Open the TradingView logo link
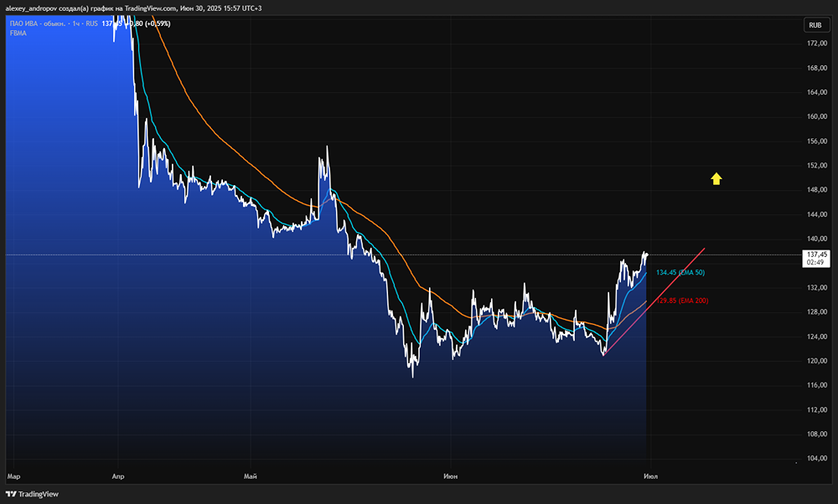Screen dimensions: 838x504 [32, 494]
